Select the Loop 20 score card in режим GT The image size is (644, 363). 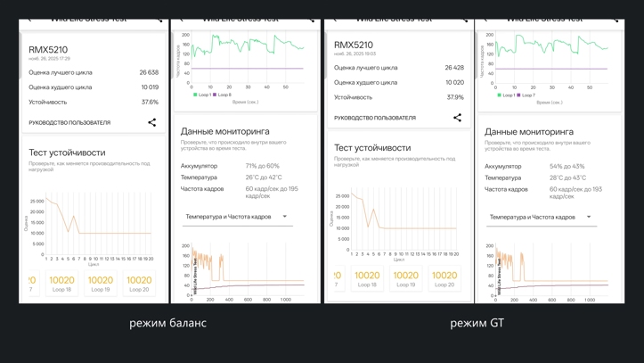[444, 278]
